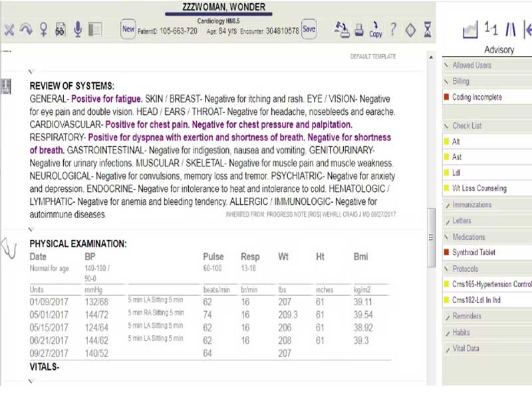This screenshot has width=532, height=399.
Task: Click the Save button
Action: [x=309, y=29]
